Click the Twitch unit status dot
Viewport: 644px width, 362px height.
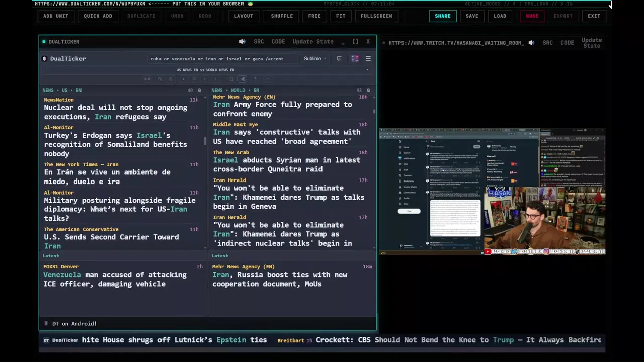384,43
